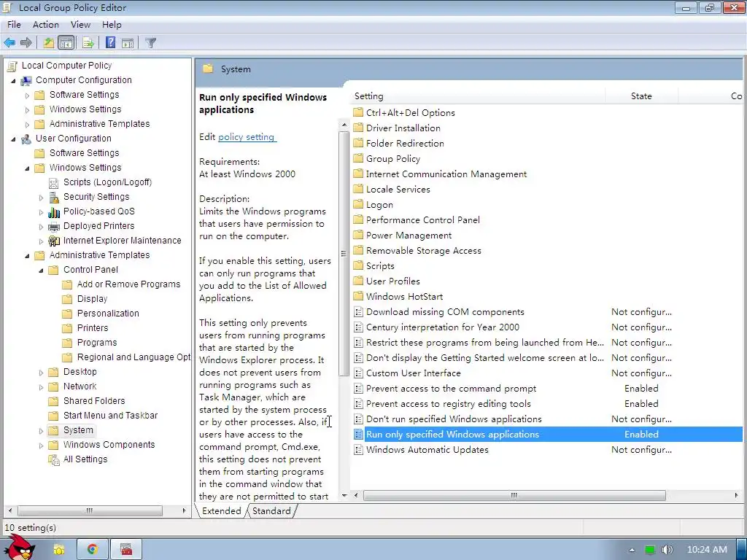Open the Windows HotStart folder
747x560 pixels.
coord(404,297)
